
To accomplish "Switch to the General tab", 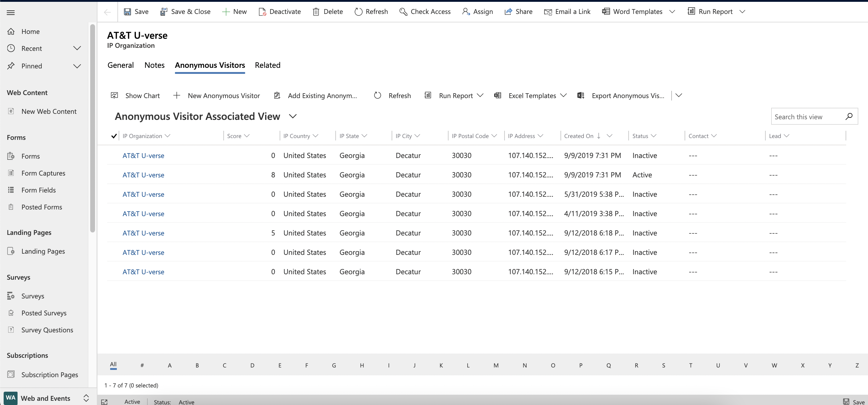I will [x=121, y=65].
